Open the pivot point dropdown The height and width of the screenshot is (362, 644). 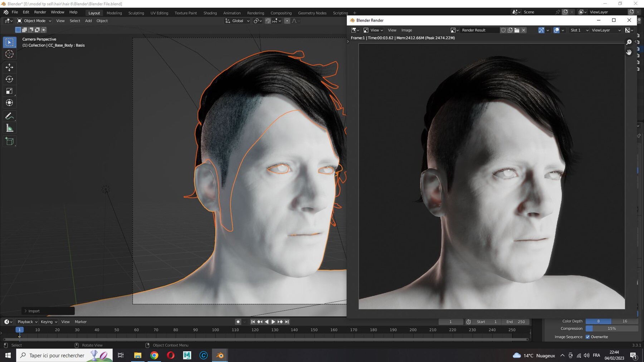(258, 21)
